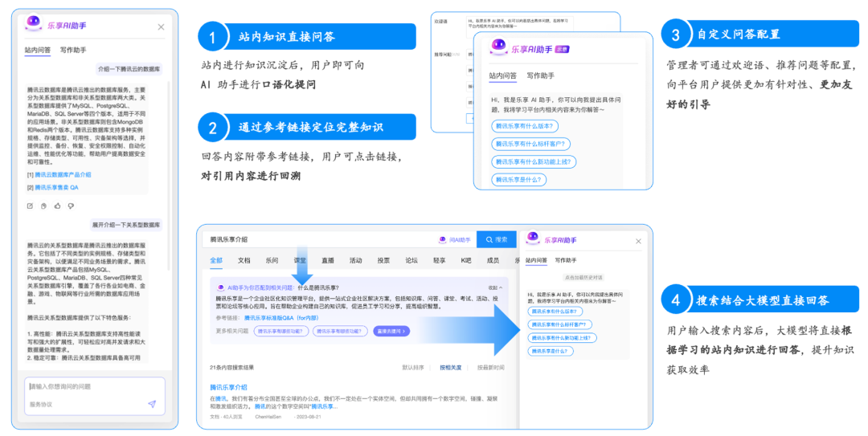Click the robot logo beside the 示意 badge
The image size is (868, 436).
pyautogui.click(x=498, y=48)
